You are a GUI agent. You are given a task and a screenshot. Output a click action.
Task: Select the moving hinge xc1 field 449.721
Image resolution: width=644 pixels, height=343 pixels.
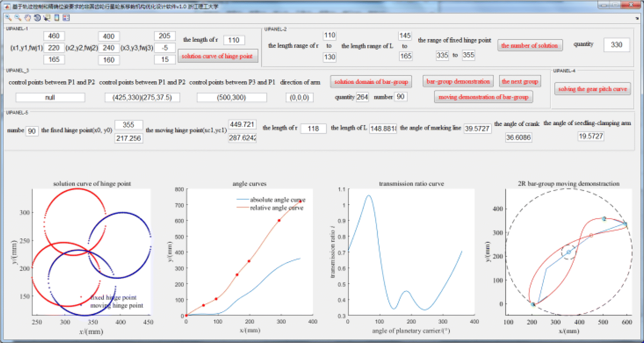[242, 124]
